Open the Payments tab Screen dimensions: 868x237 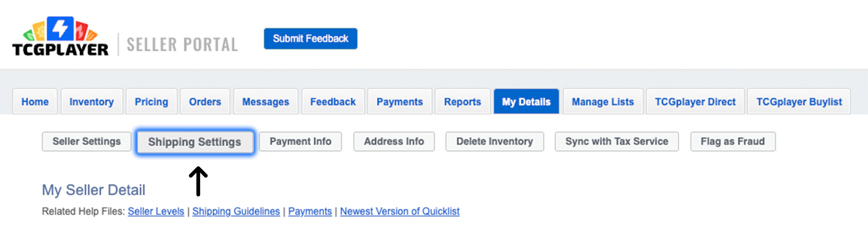click(x=400, y=102)
